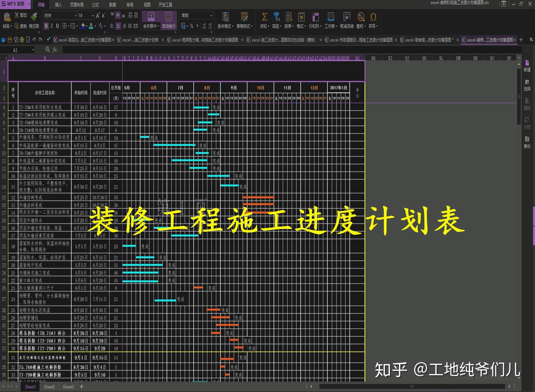Open the font name dropdown (仿宋)

75,16
